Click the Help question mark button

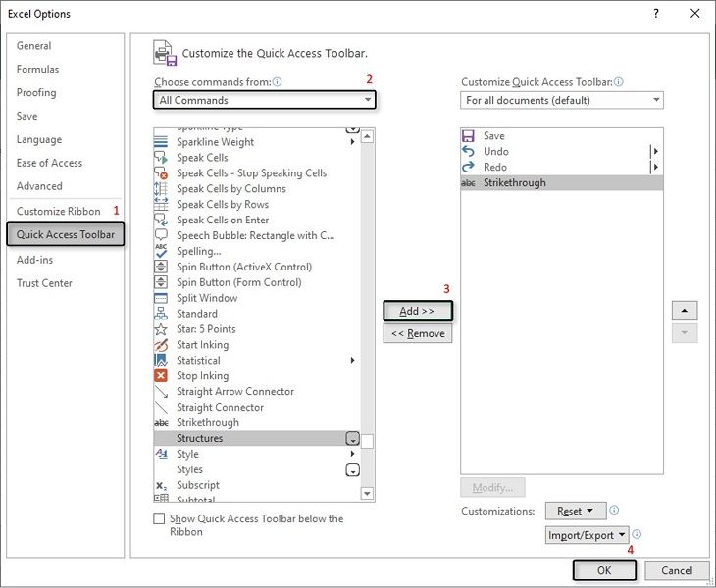pyautogui.click(x=656, y=13)
